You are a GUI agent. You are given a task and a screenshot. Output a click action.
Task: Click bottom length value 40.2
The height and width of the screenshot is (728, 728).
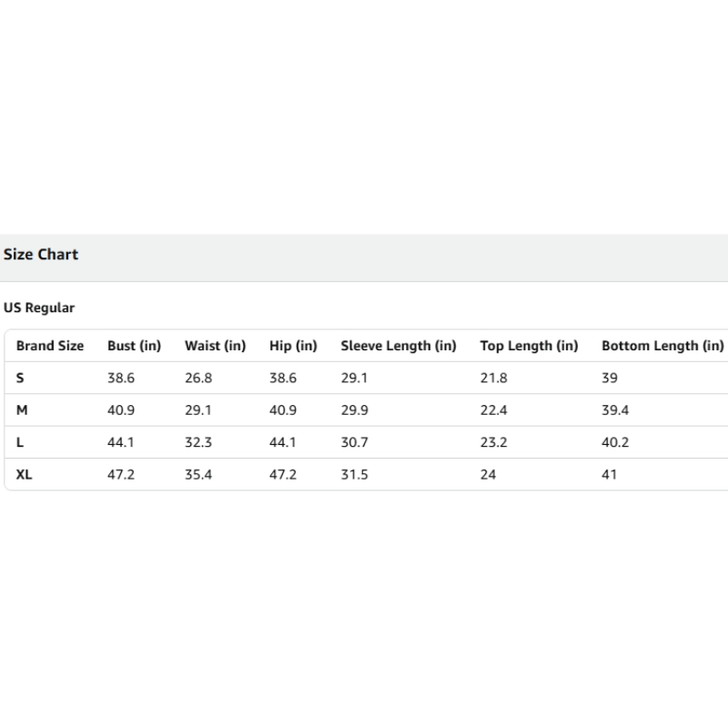(x=615, y=442)
